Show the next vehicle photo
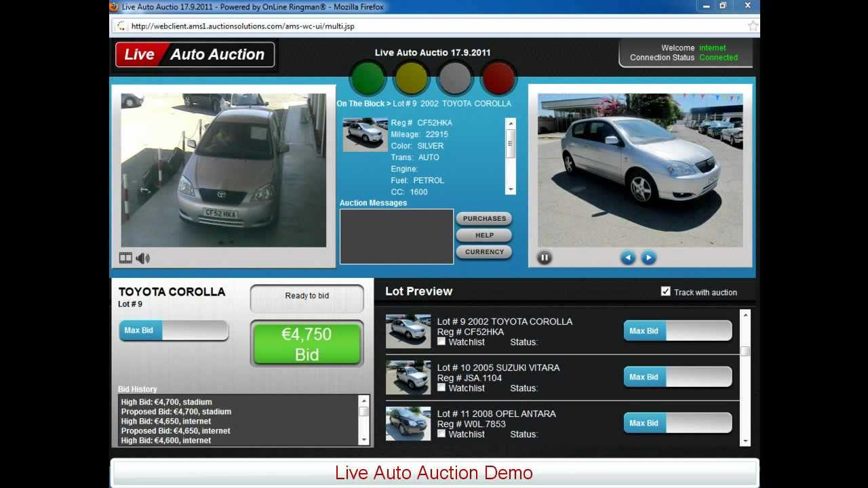The width and height of the screenshot is (868, 488). pyautogui.click(x=649, y=258)
